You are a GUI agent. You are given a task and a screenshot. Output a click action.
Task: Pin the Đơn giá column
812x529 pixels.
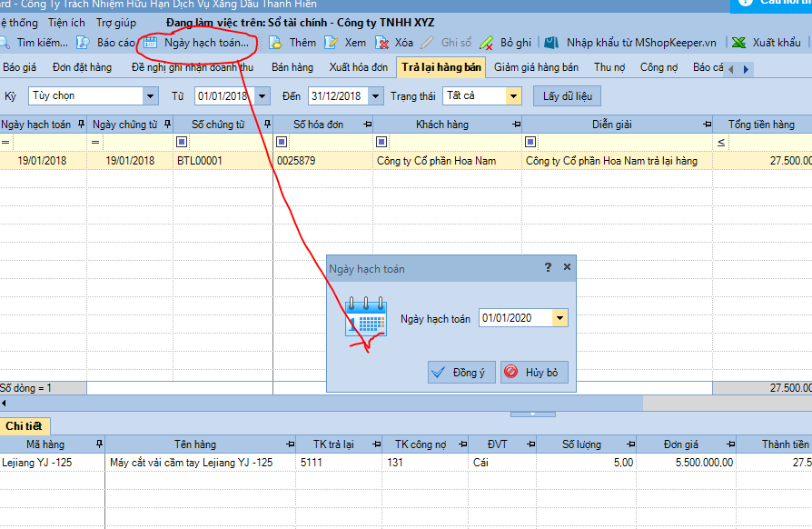point(730,444)
